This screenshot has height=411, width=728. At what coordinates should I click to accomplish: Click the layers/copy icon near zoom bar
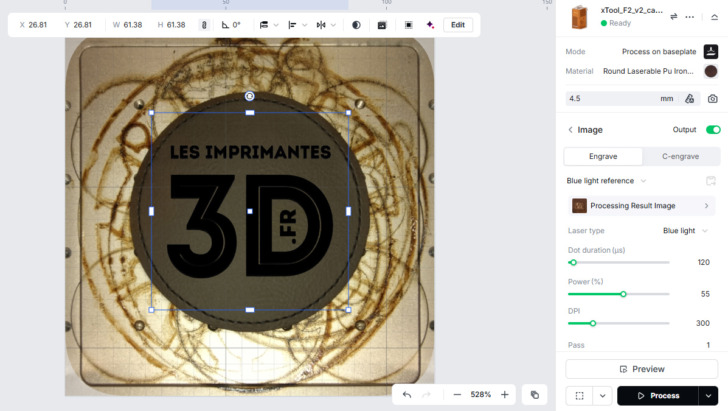pos(535,395)
